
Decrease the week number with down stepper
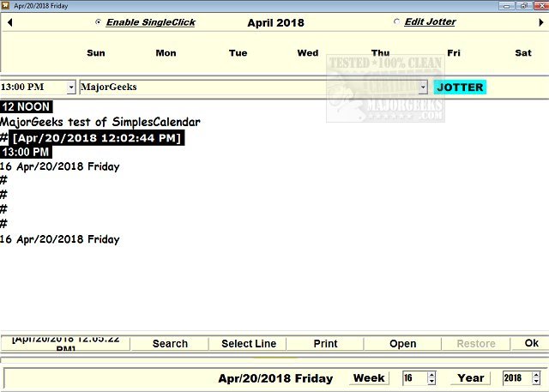click(x=431, y=382)
